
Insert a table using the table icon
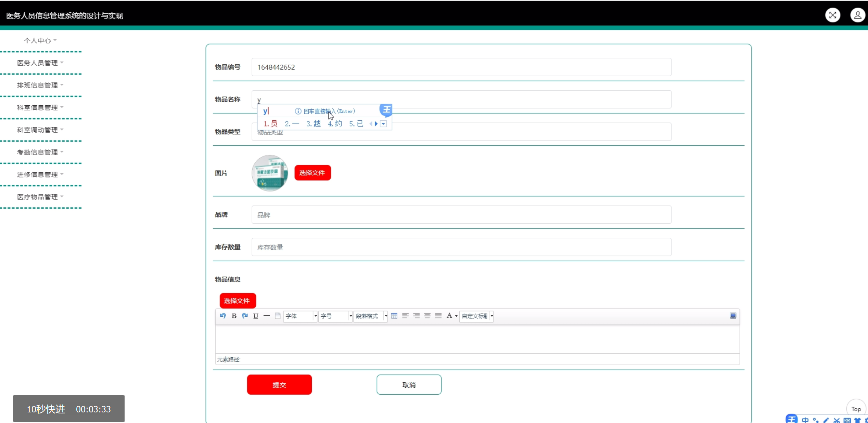(x=394, y=316)
